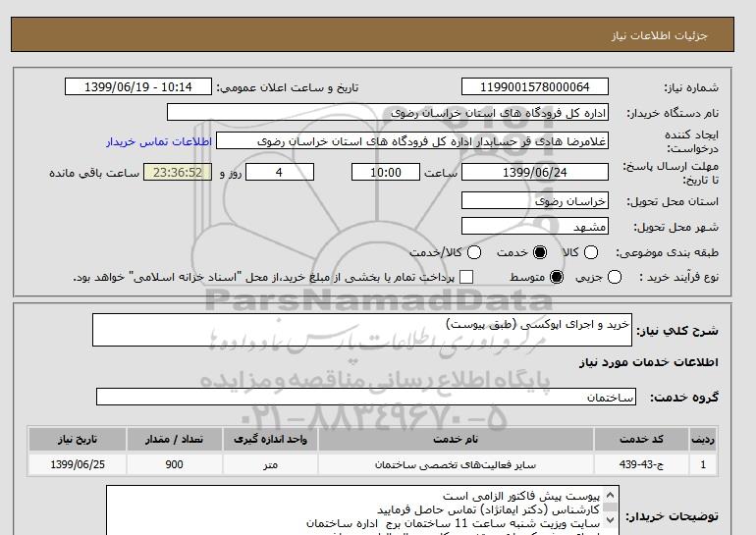Select the کالا/خدمت radio button
Image resolution: width=756 pixels, height=535 pixels.
point(474,252)
